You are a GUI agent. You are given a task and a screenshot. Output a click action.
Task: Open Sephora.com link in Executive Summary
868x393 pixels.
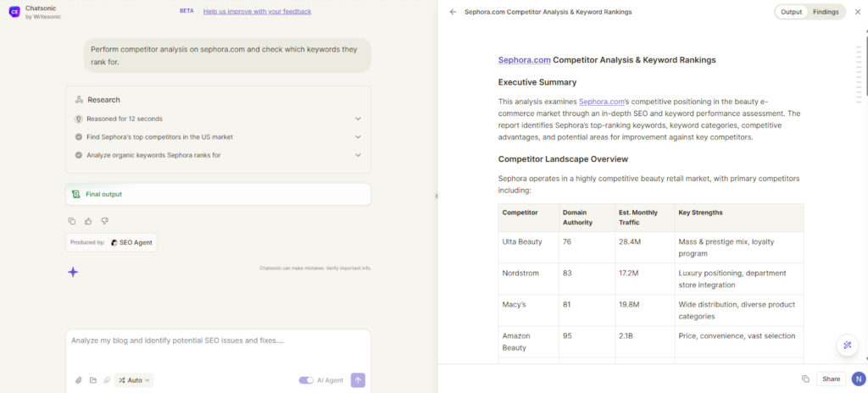click(x=602, y=102)
